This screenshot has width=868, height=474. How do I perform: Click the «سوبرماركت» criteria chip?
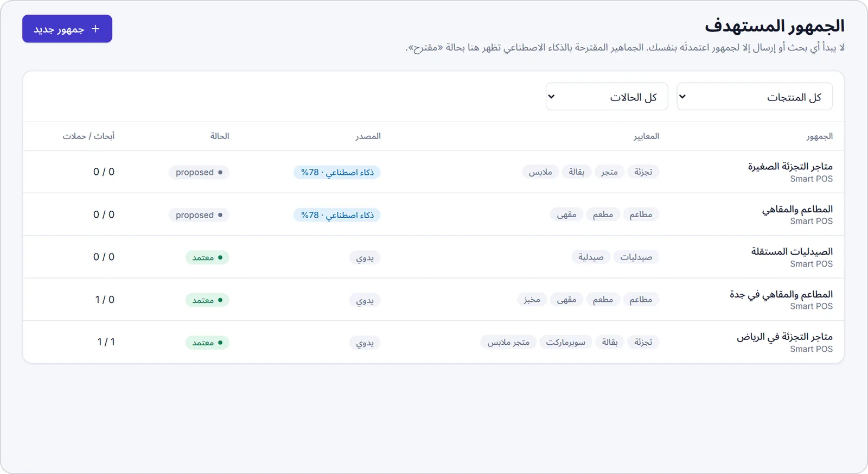566,342
